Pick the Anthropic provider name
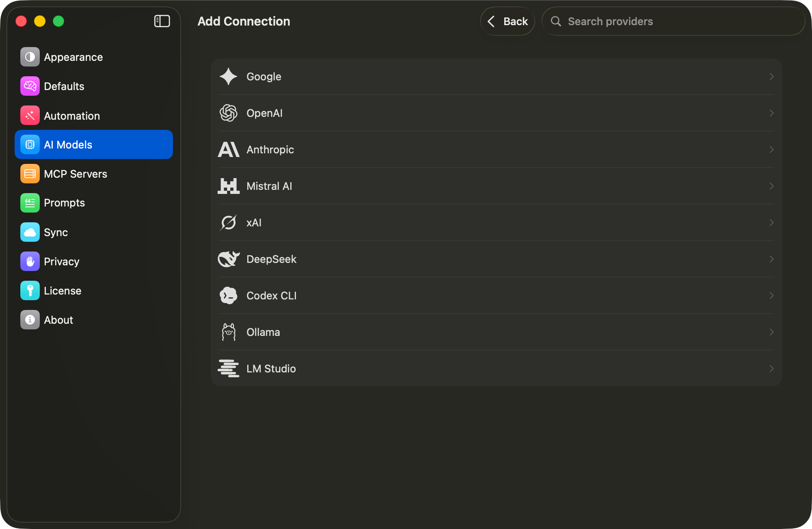812x529 pixels. tap(270, 149)
